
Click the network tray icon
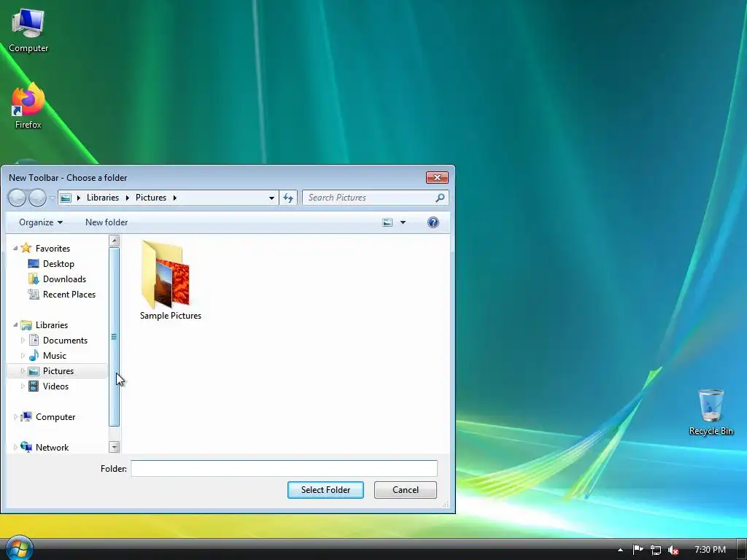(x=656, y=550)
